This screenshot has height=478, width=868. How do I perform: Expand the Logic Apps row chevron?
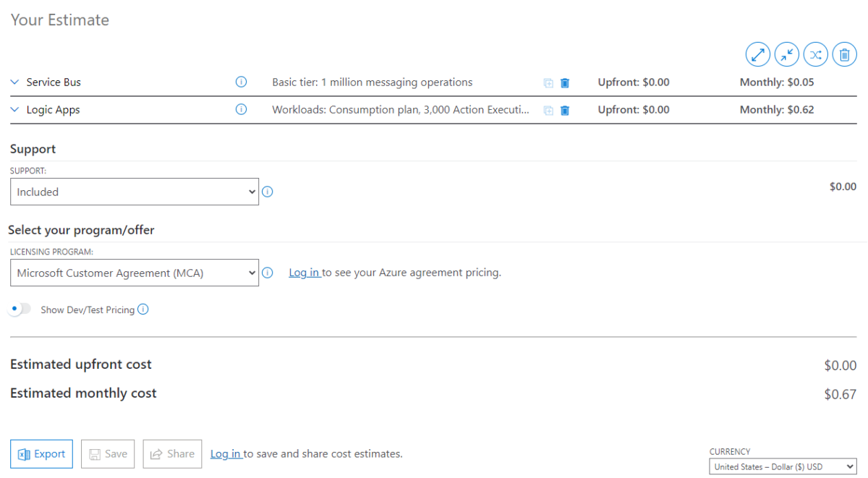point(14,110)
